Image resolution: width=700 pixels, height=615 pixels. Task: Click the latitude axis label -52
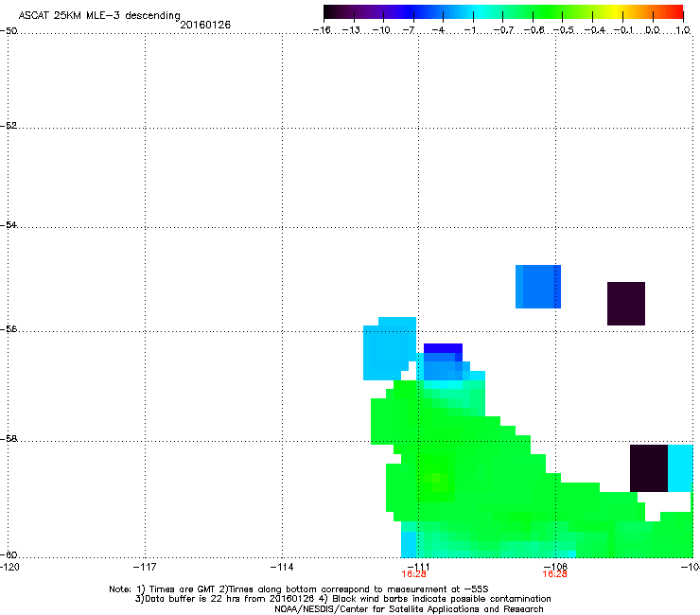pos(9,125)
